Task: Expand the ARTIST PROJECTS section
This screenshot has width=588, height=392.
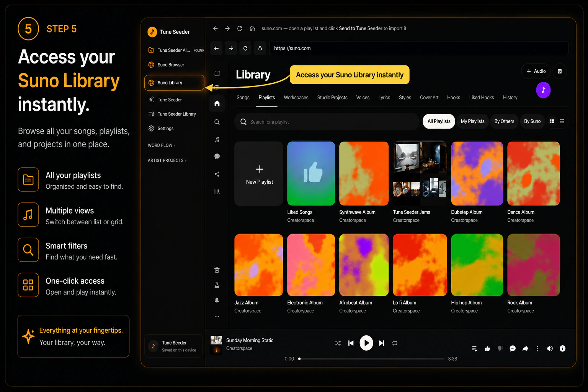Action: tap(167, 160)
